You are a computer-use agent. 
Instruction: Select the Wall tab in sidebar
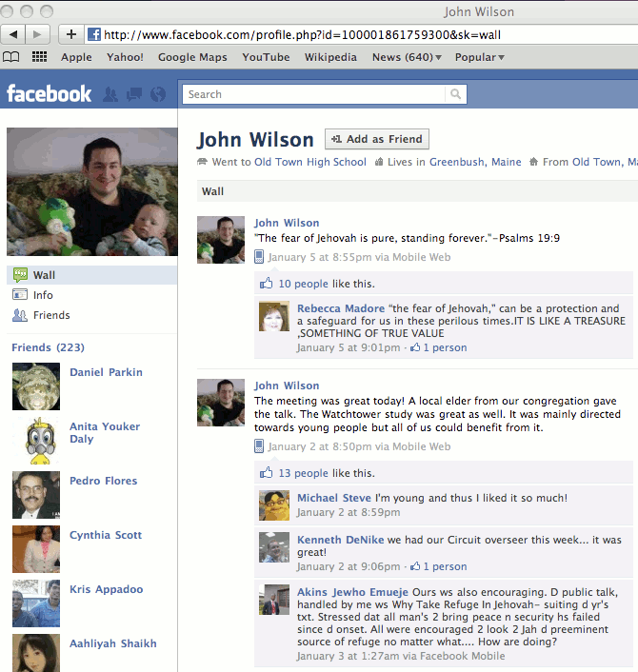coord(91,275)
